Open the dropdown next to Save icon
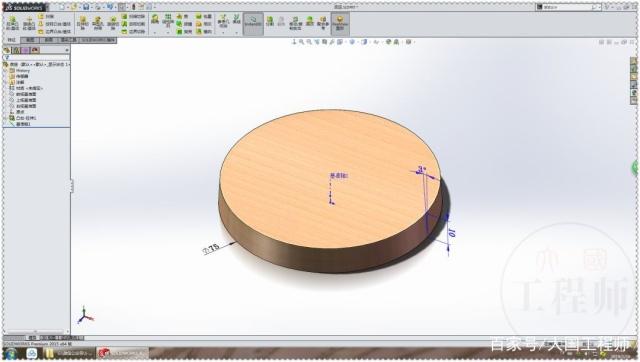The height and width of the screenshot is (362, 640). click(x=91, y=7)
